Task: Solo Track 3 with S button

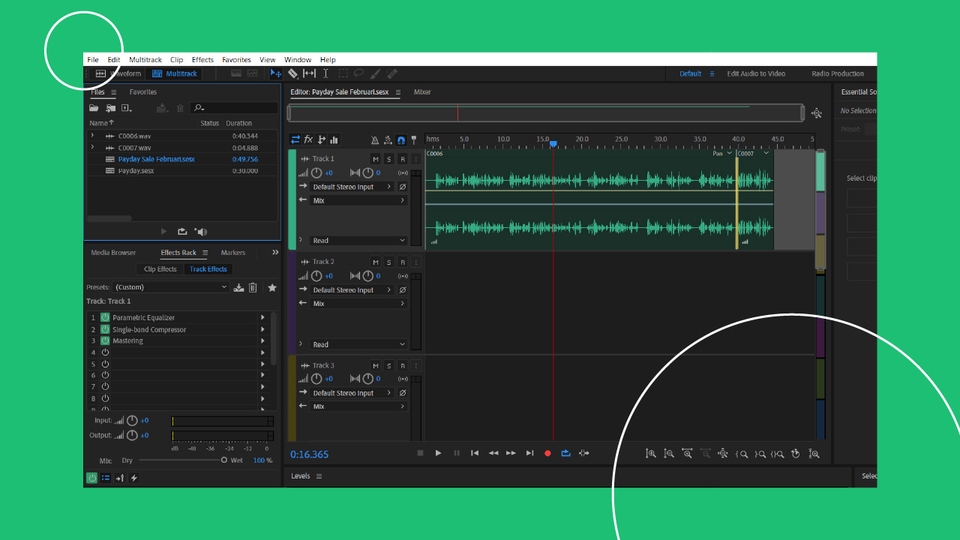Action: click(x=389, y=366)
